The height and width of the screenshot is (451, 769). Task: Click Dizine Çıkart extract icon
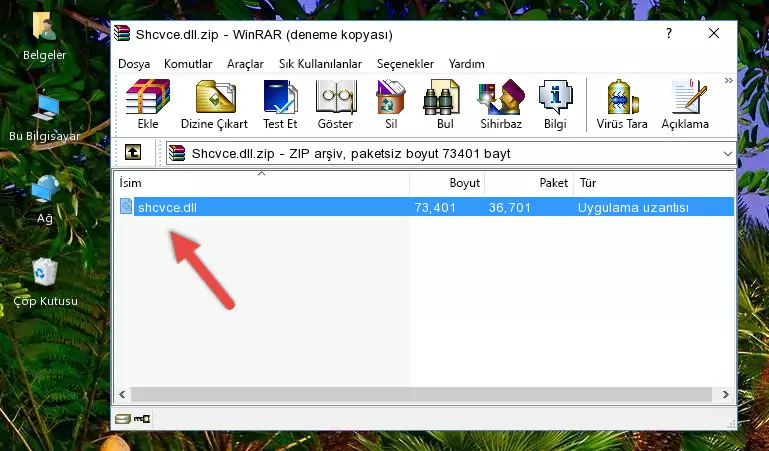click(214, 104)
